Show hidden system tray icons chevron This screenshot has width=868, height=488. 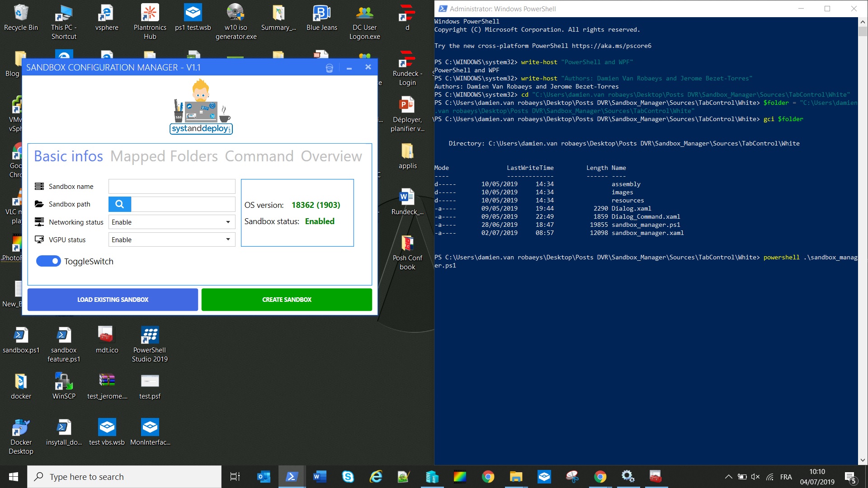[728, 477]
